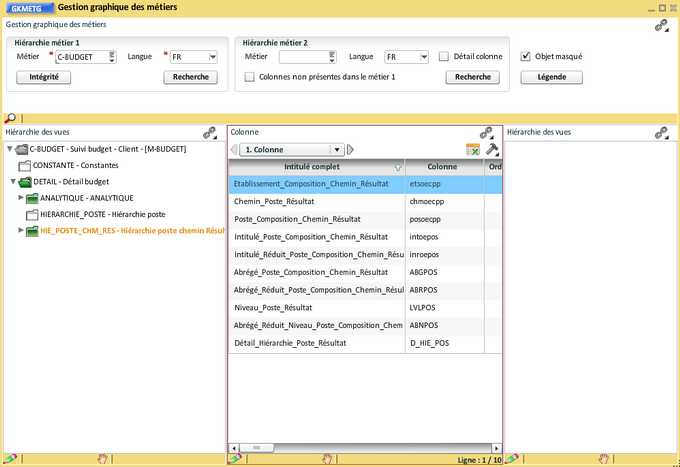Click link icon in right Hiérarchie des vues header
Viewport: 680px width, 467px height.
661,132
